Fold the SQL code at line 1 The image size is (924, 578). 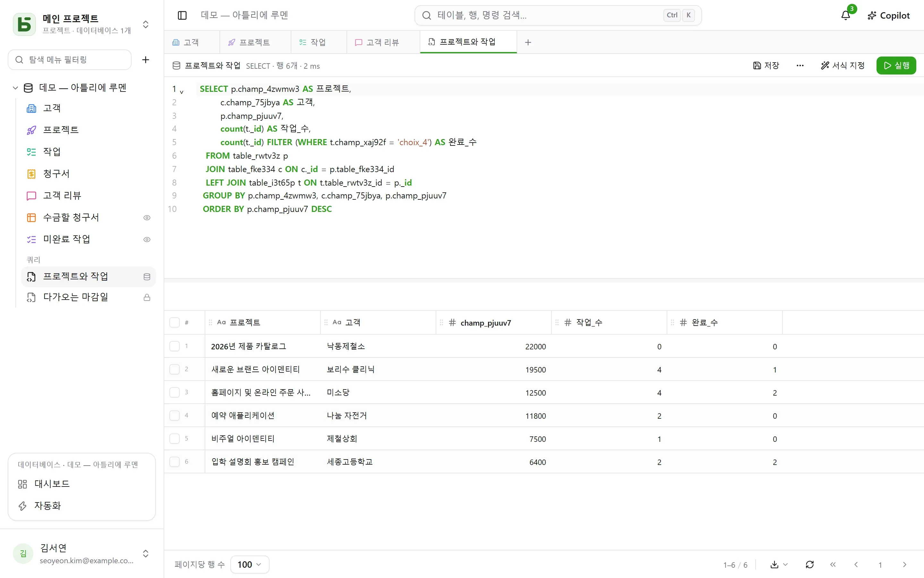click(182, 92)
